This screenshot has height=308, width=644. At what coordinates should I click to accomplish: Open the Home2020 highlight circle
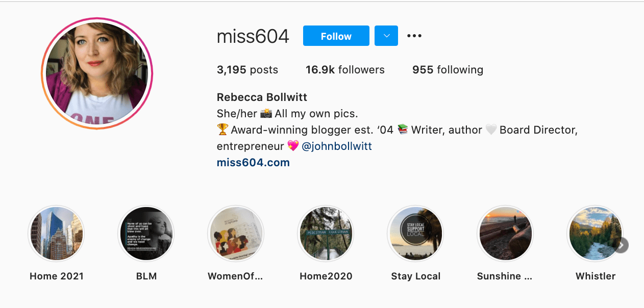tap(326, 234)
